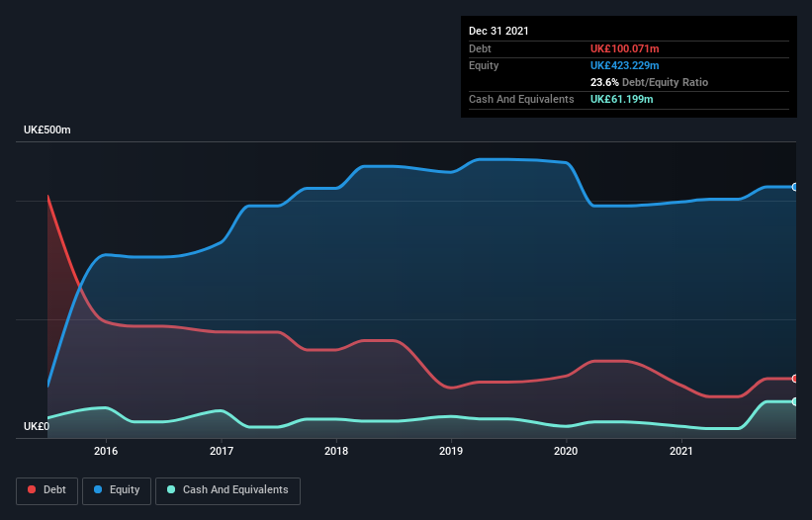Click the UK£500m y-axis label

tap(47, 130)
